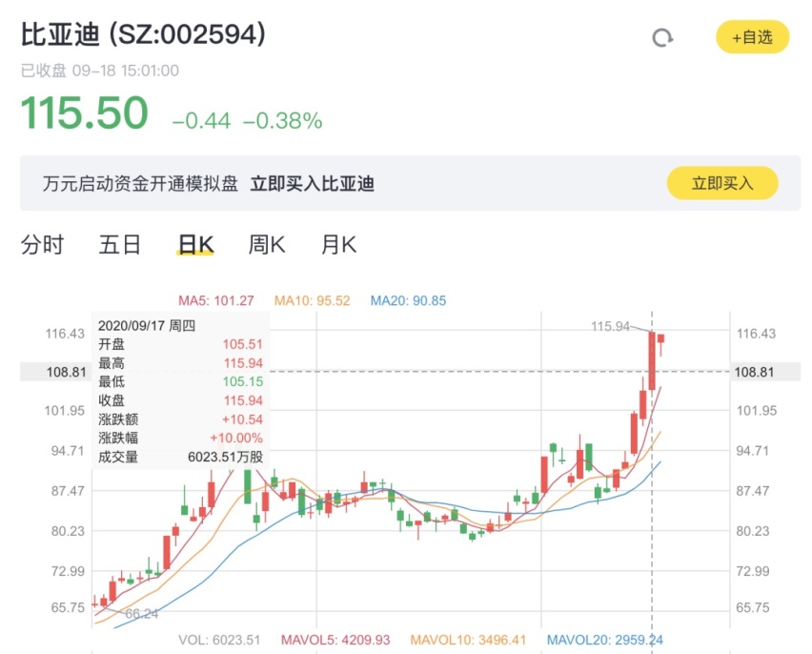
Task: Click the tall limit-up candlestick at crosshair
Action: (x=652, y=360)
